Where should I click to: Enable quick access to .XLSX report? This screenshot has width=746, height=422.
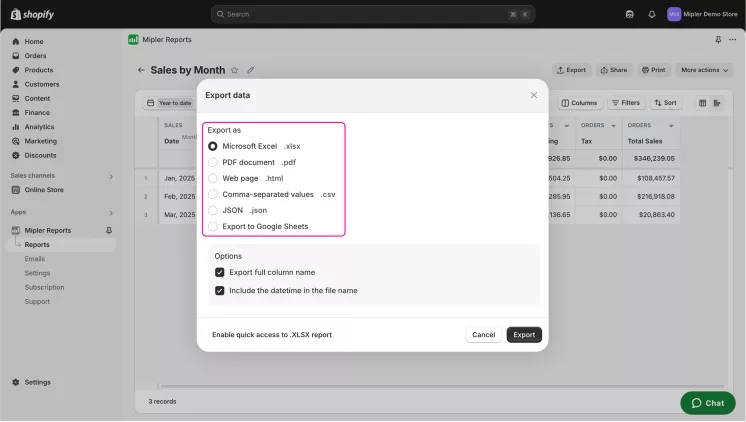click(x=272, y=334)
